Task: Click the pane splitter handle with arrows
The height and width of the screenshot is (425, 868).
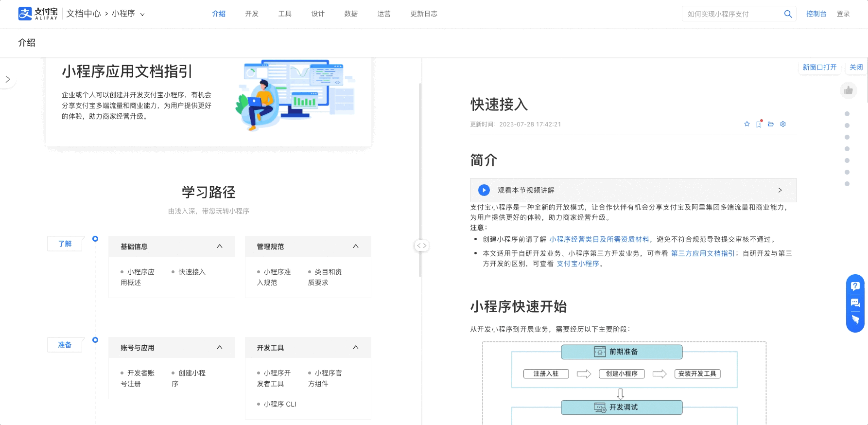Action: coord(421,246)
